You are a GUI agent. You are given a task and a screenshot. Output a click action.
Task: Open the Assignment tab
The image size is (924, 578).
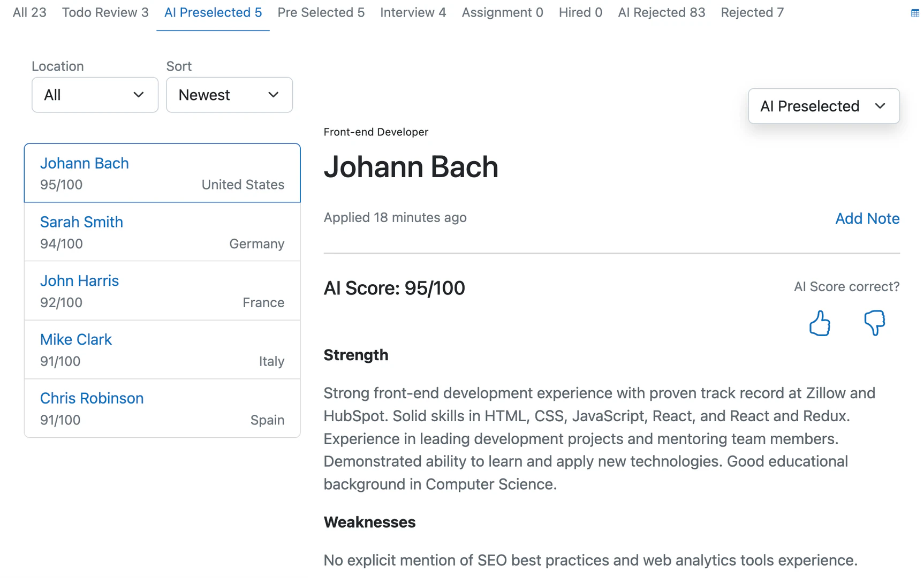(x=502, y=12)
